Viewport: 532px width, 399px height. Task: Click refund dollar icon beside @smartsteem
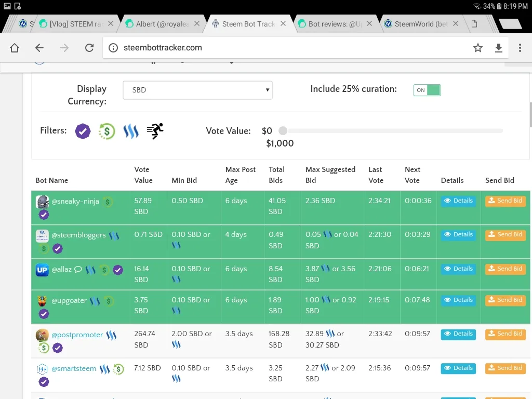[x=118, y=369]
